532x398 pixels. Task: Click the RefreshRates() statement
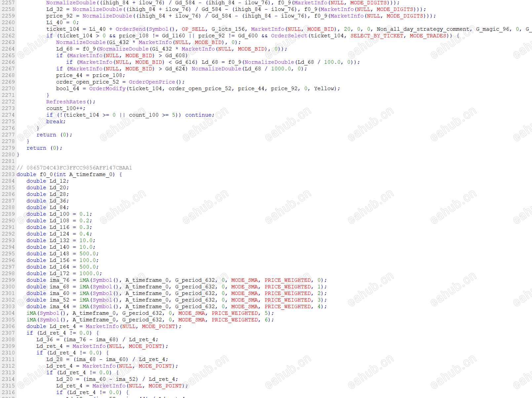(71, 102)
